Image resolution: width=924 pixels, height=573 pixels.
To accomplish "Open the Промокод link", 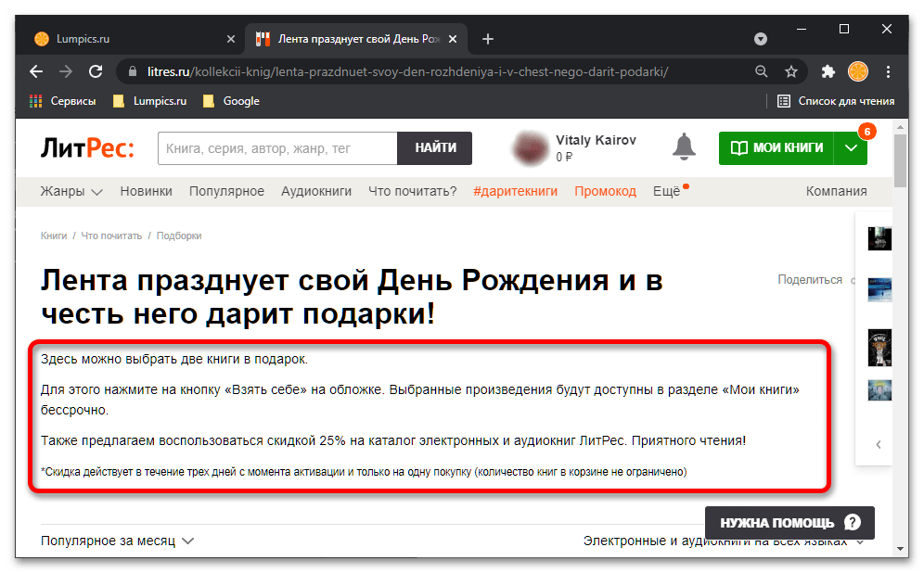I will [605, 191].
